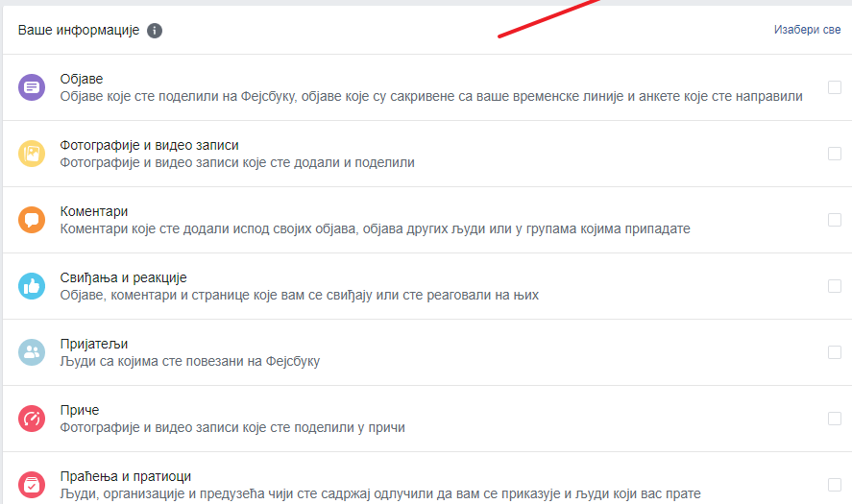Click the Ваше информације heading
The height and width of the screenshot is (504, 852).
(x=79, y=31)
